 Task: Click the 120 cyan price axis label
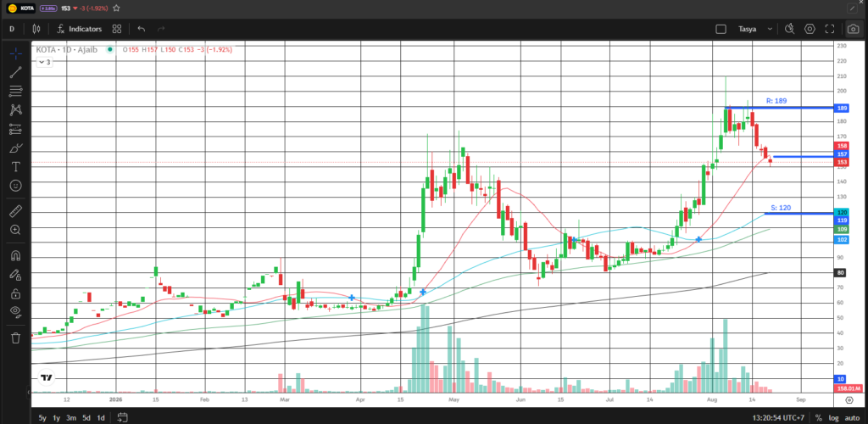coord(842,212)
